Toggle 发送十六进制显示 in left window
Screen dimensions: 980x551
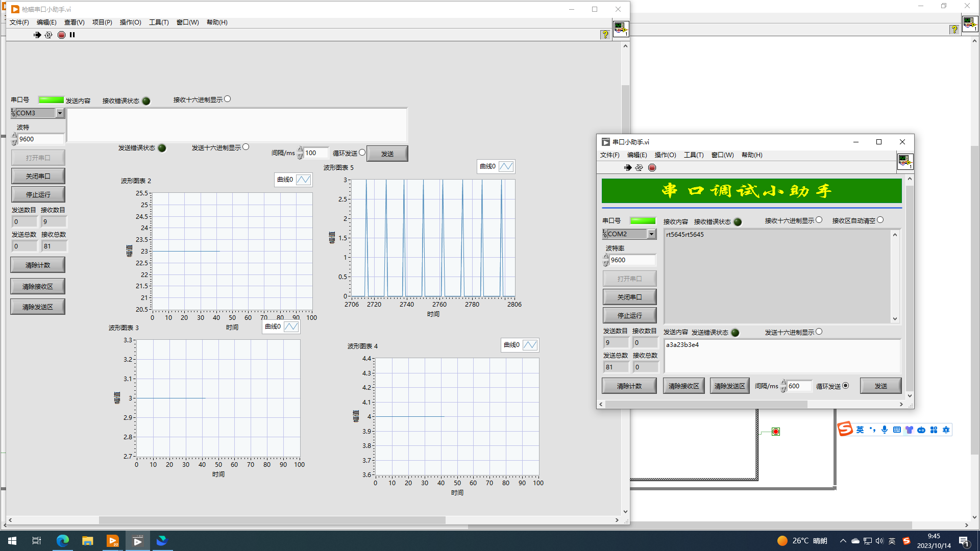click(246, 147)
